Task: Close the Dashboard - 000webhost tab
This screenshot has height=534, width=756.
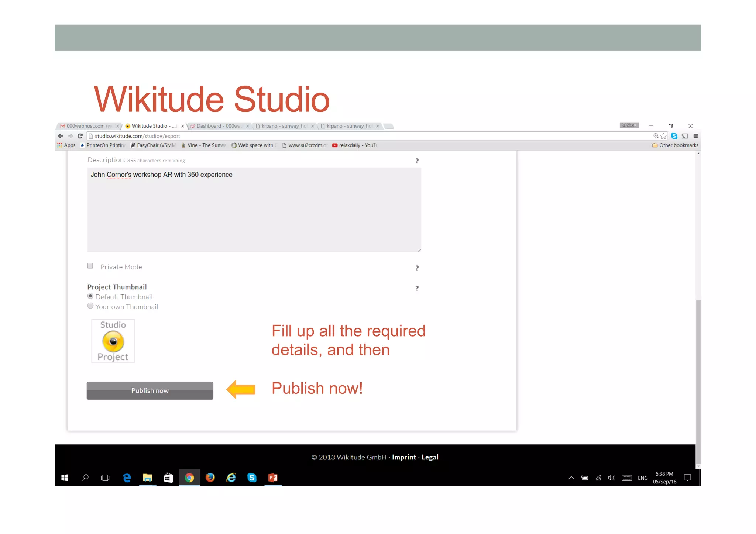Action: click(x=248, y=126)
